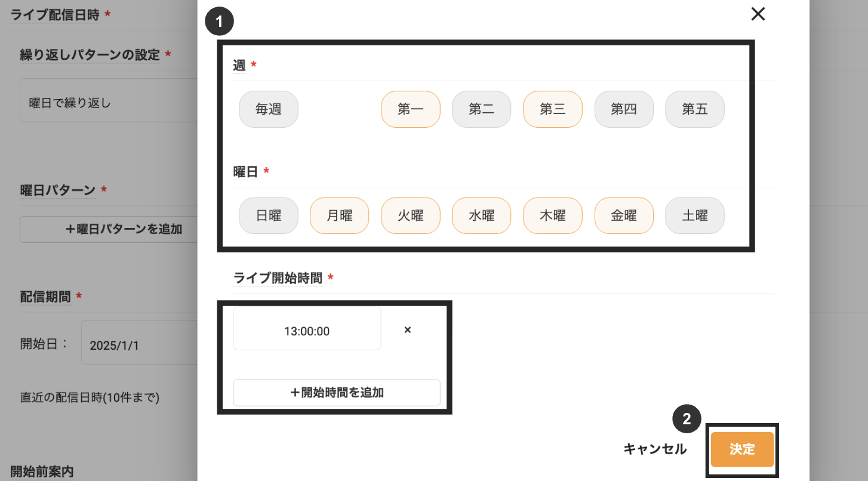Viewport: 868px width, 481px height.
Task: Activate the 第五 week option
Action: point(694,109)
